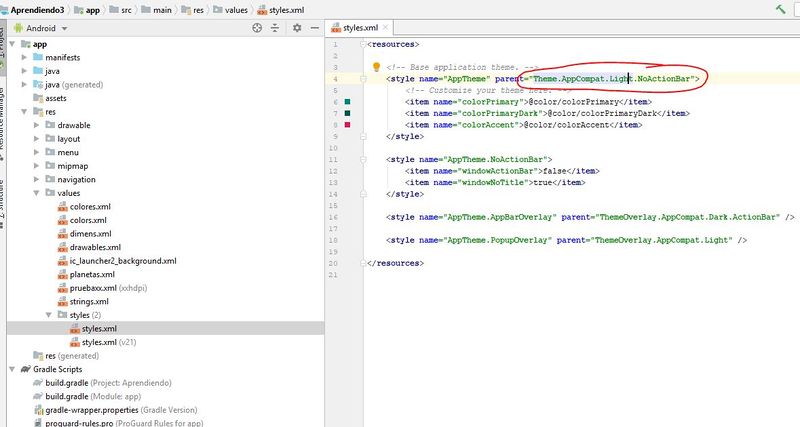Viewport: 800px width, 427px height.
Task: Click the src breadcrumb
Action: pyautogui.click(x=120, y=10)
